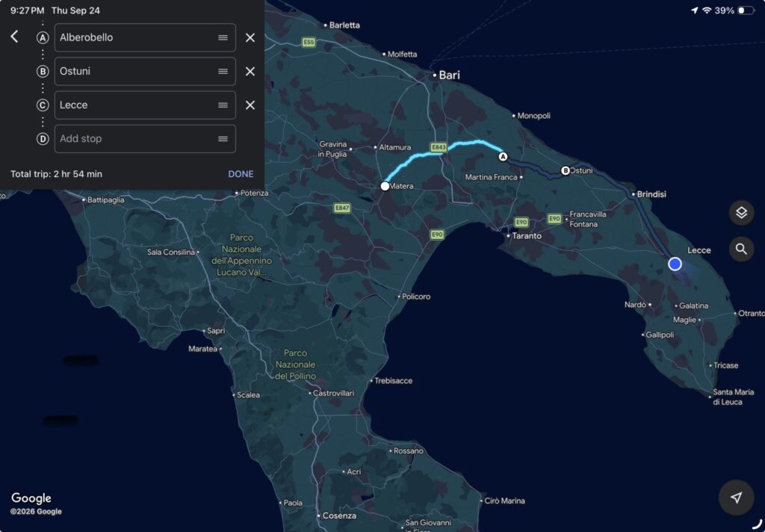Viewport: 765px width, 532px height.
Task: Remove the Lecce stop
Action: click(250, 105)
